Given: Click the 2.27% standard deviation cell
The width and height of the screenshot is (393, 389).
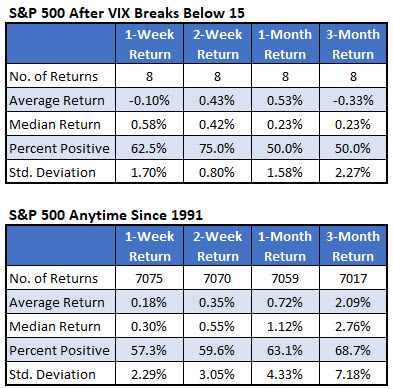Looking at the screenshot, I should 353,172.
